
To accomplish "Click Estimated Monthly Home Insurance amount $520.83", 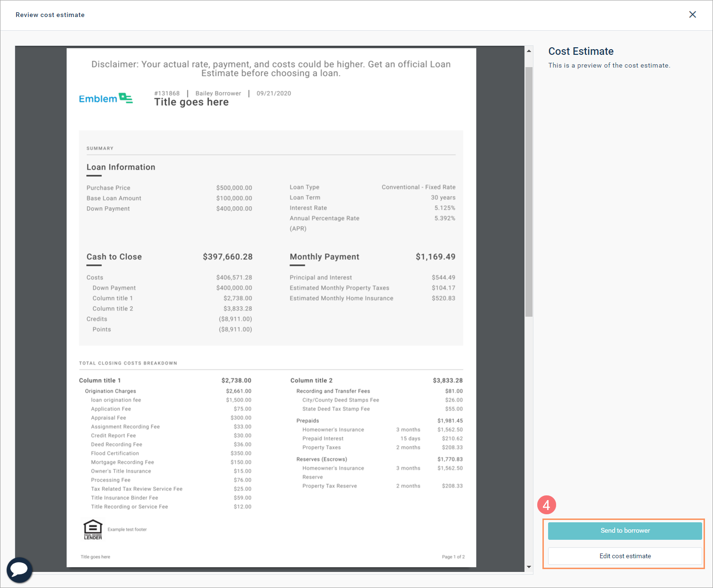I will 443,298.
